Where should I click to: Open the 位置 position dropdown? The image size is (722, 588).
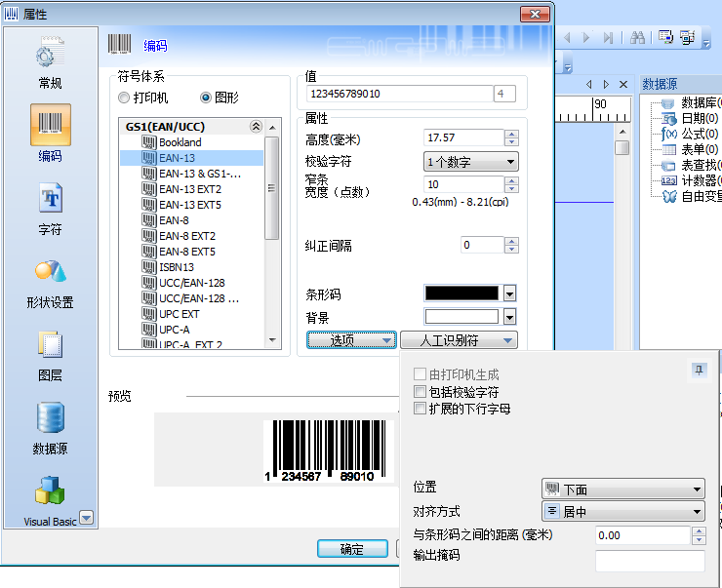[x=623, y=490]
